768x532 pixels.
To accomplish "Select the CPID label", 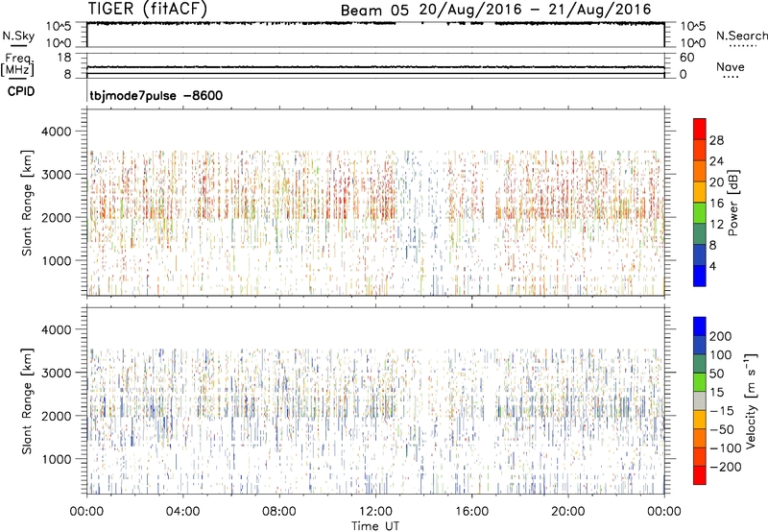I will (x=21, y=91).
